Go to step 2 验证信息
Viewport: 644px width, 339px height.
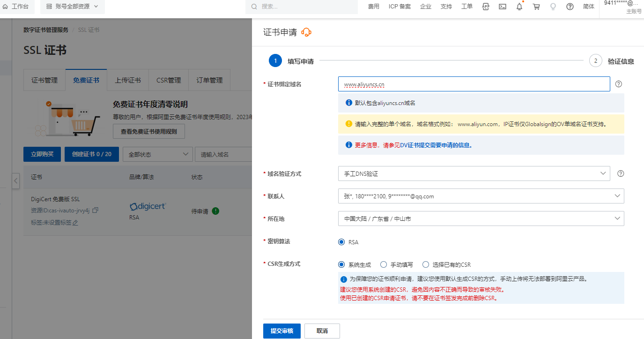(x=612, y=61)
